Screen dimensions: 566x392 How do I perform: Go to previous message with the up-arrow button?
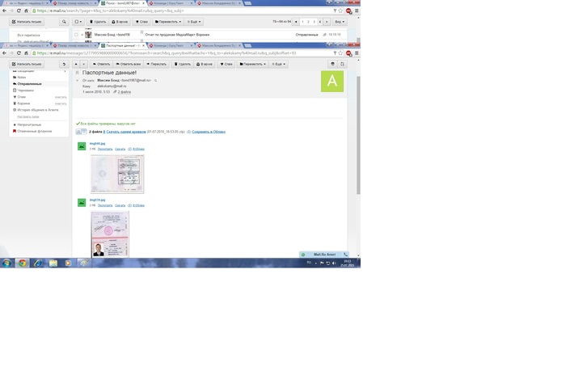pyautogui.click(x=76, y=64)
